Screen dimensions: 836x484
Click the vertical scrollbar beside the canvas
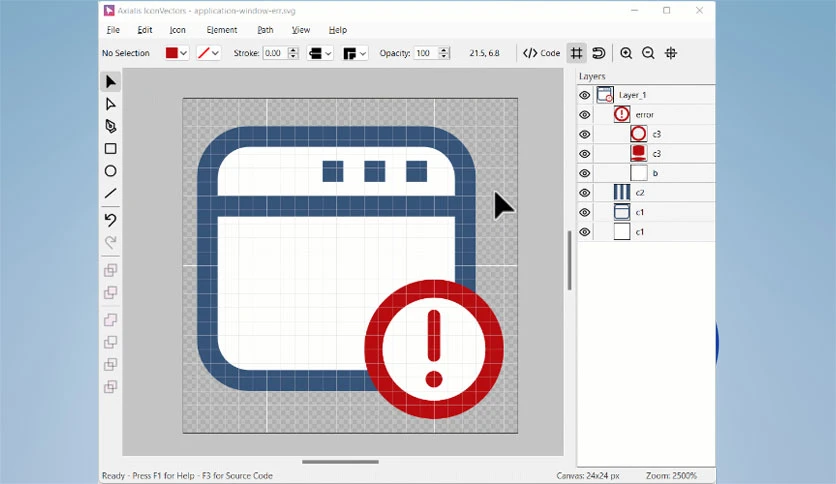click(569, 260)
